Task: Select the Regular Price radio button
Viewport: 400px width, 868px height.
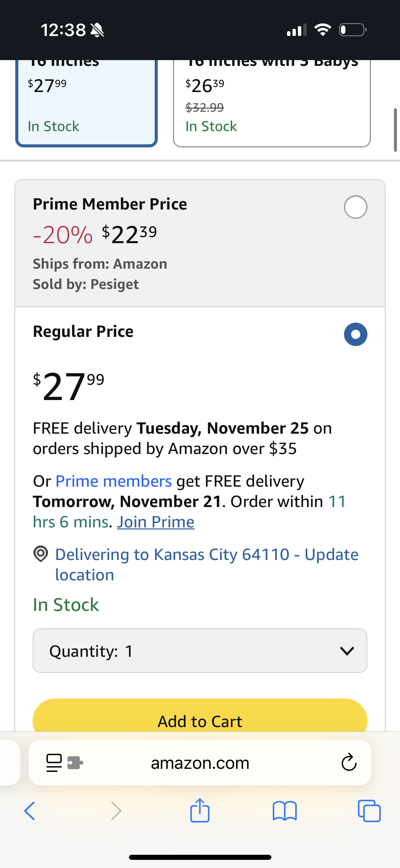Action: coord(355,334)
